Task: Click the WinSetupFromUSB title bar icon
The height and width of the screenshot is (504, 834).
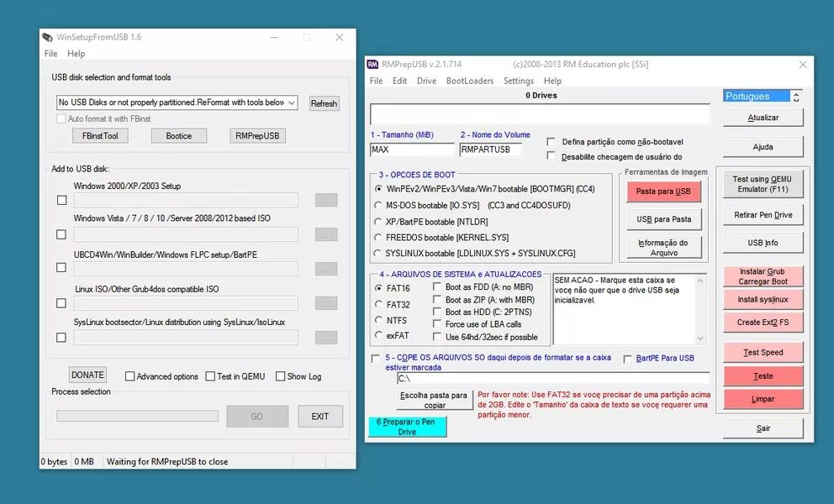Action: (x=48, y=37)
